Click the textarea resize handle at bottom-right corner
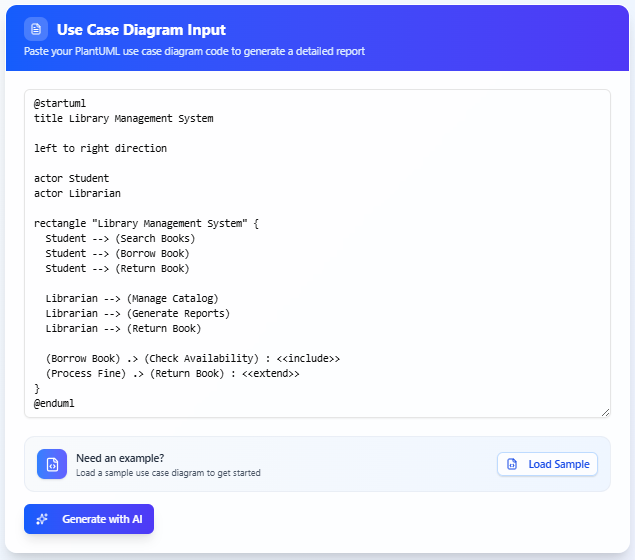 coord(604,411)
